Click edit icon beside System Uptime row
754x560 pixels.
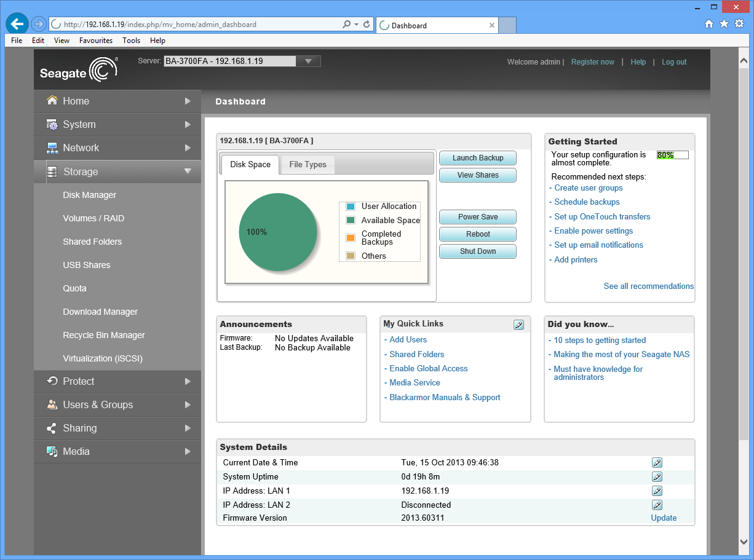point(657,477)
